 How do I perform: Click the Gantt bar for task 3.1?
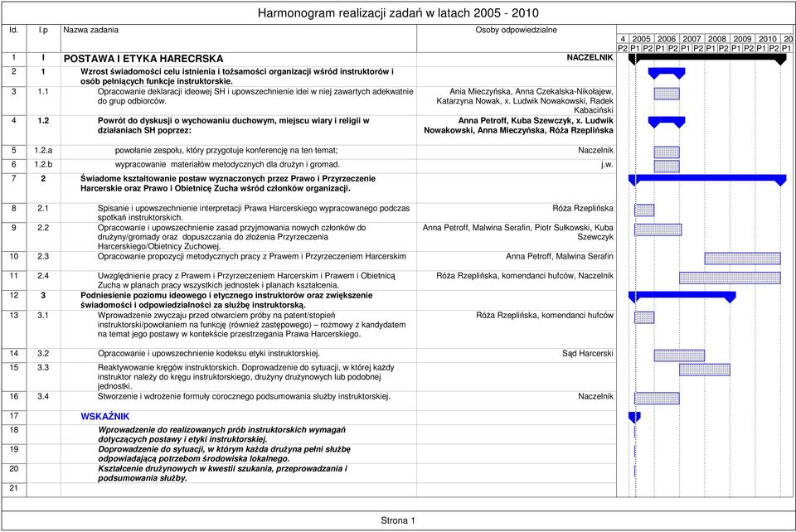(644, 317)
